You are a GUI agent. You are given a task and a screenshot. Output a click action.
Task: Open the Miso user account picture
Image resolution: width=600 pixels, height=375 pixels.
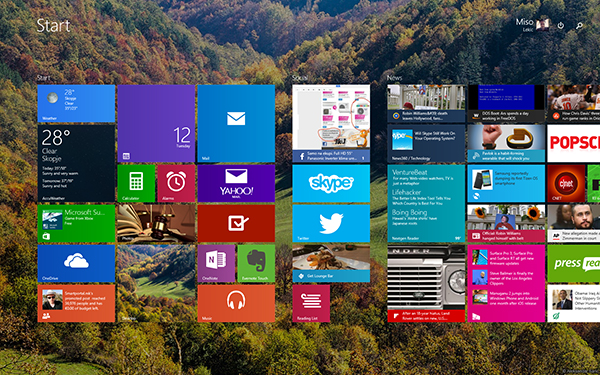[543, 25]
